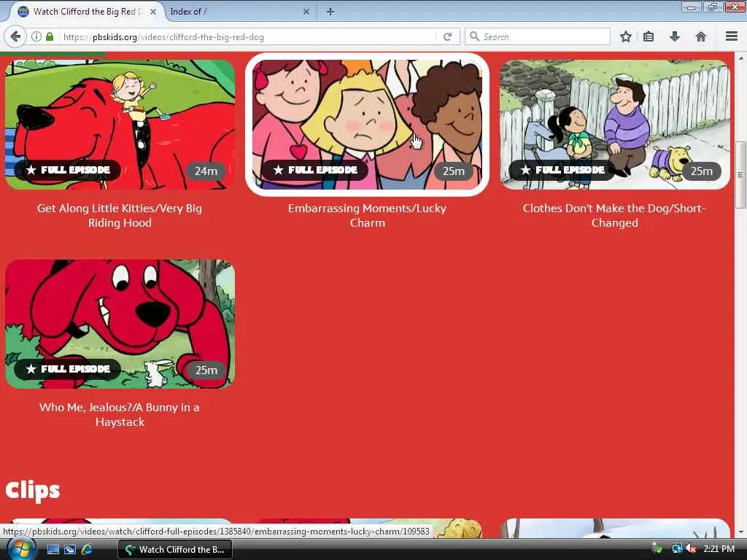Image resolution: width=747 pixels, height=560 pixels.
Task: Reload the page with the refresh icon
Action: tap(447, 36)
